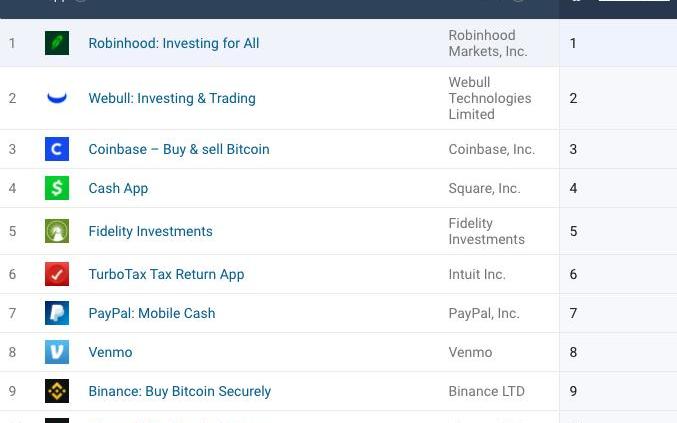The height and width of the screenshot is (423, 677).
Task: Click the PayPal blue P app icon
Action: pyautogui.click(x=57, y=313)
